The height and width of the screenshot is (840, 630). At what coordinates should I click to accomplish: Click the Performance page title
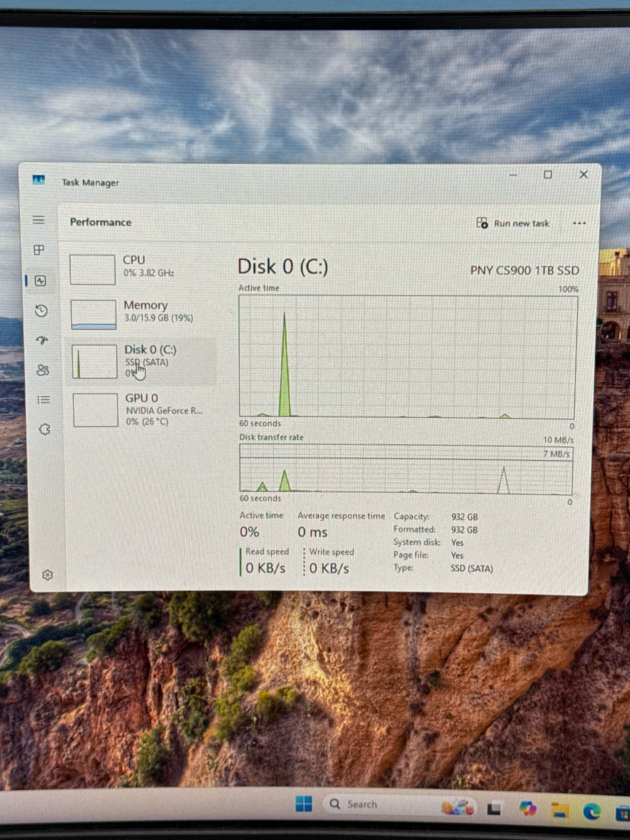pos(101,222)
